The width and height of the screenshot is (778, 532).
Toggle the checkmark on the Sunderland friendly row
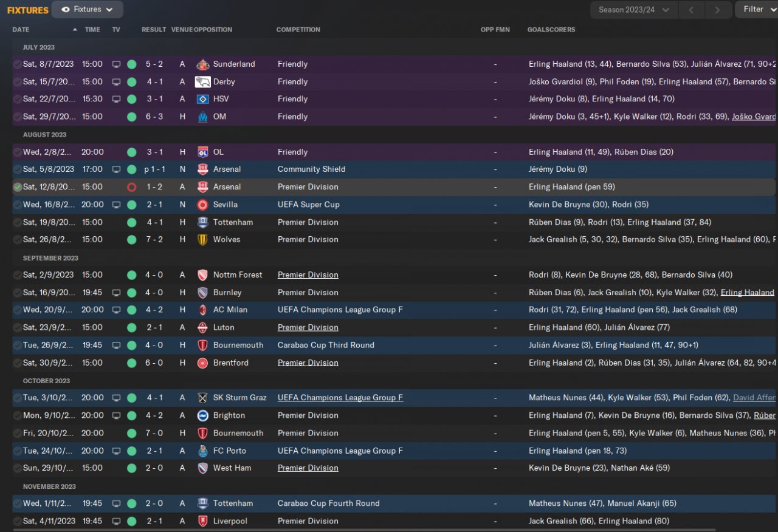tap(17, 64)
